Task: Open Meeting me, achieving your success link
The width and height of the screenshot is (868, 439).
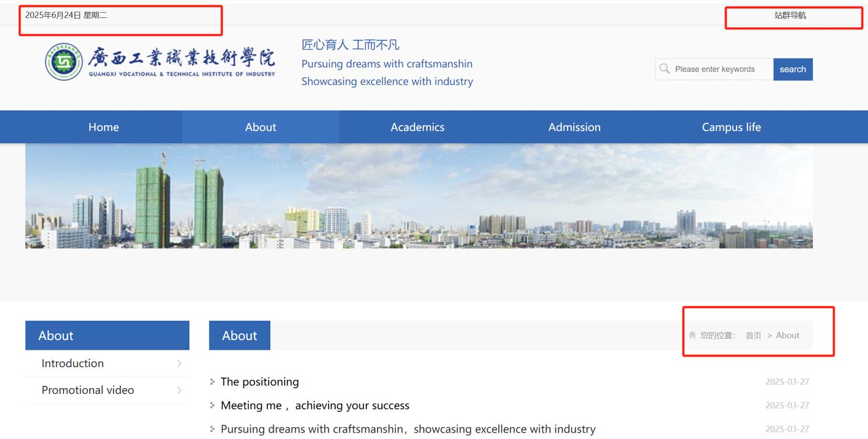Action: 315,405
